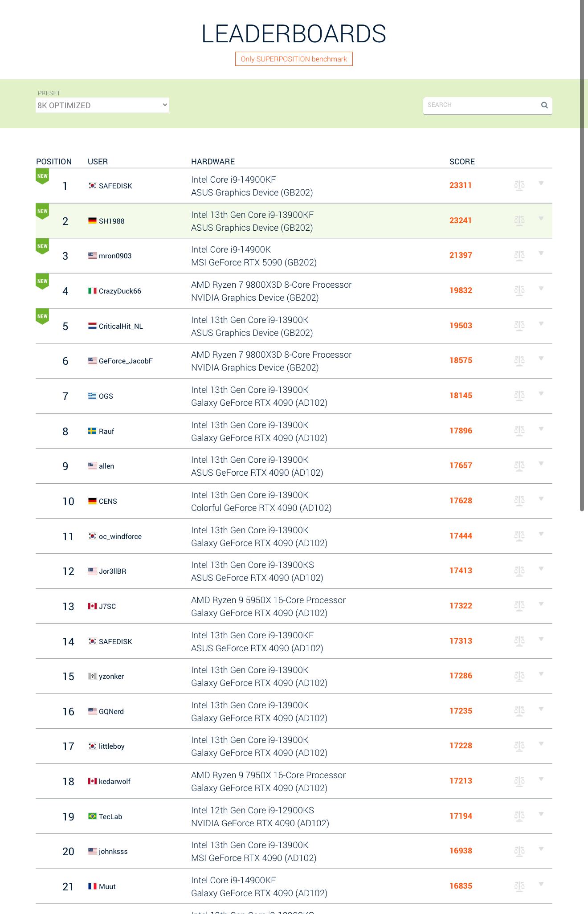Screen dimensions: 588x914
Task: Open user profile link johnksss
Action: coord(113,851)
